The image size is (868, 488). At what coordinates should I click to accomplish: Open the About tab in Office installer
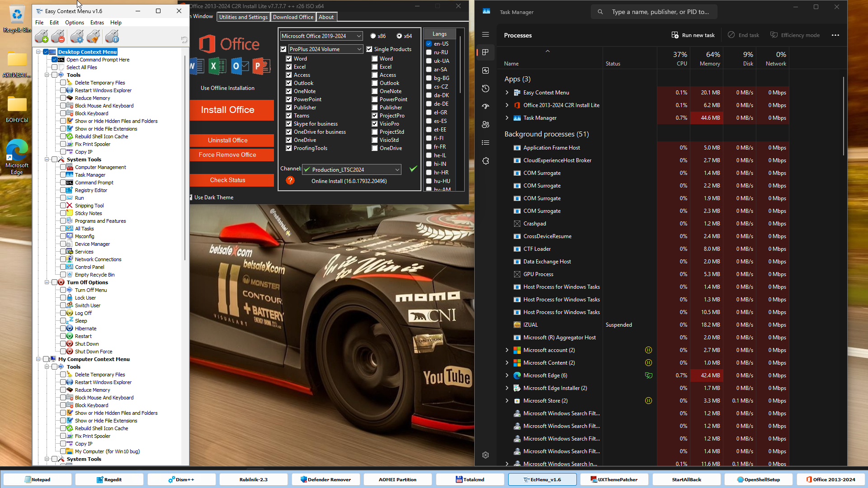pyautogui.click(x=326, y=17)
